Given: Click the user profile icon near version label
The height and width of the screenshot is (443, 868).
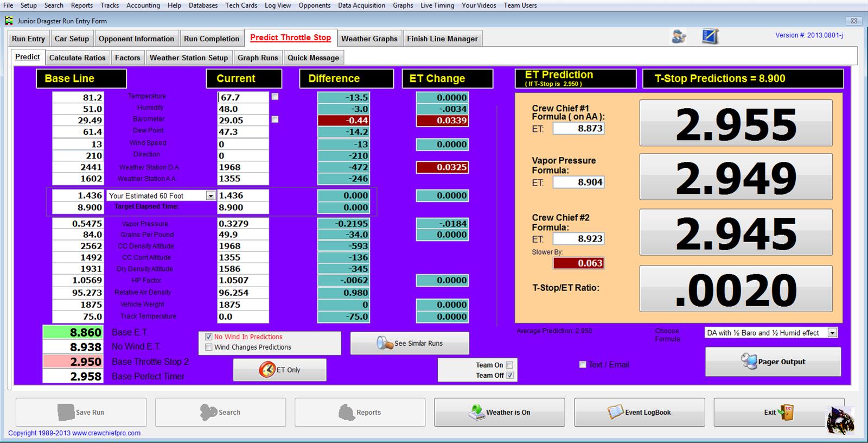Looking at the screenshot, I should [x=678, y=36].
